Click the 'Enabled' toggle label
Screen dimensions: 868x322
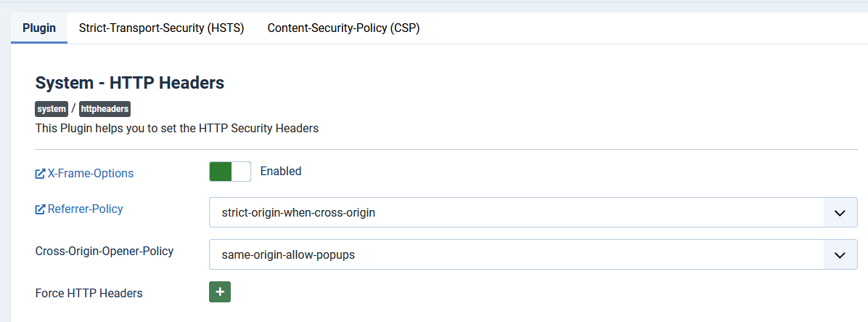[x=281, y=172]
